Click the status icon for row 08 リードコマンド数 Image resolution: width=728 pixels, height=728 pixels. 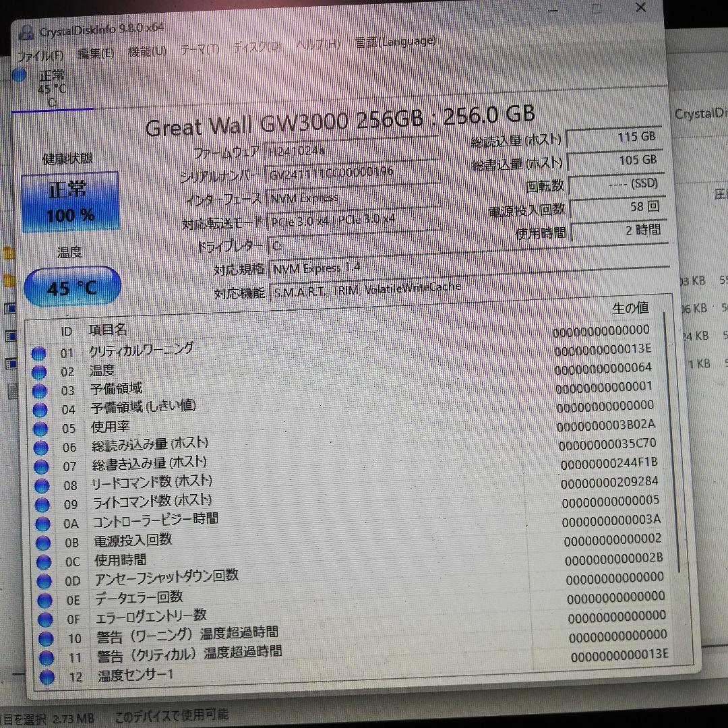pos(42,485)
